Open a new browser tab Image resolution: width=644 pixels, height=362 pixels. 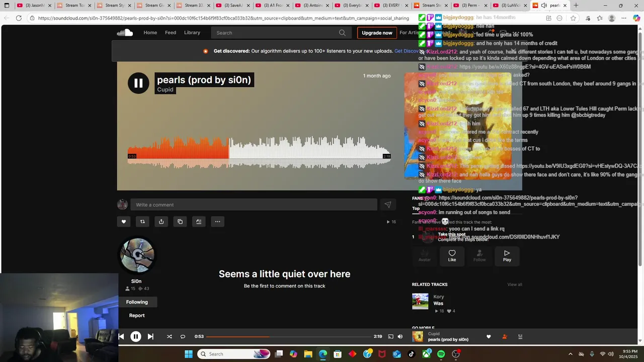(x=576, y=6)
